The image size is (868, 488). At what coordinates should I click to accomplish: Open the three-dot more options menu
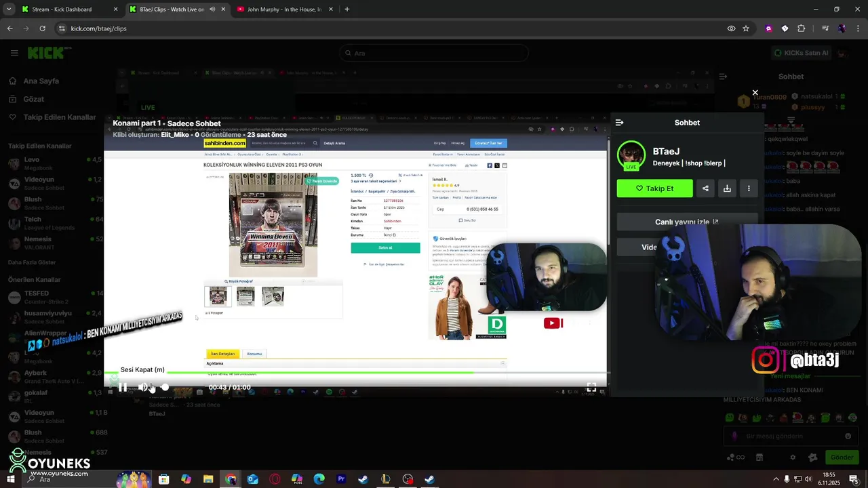click(x=749, y=188)
